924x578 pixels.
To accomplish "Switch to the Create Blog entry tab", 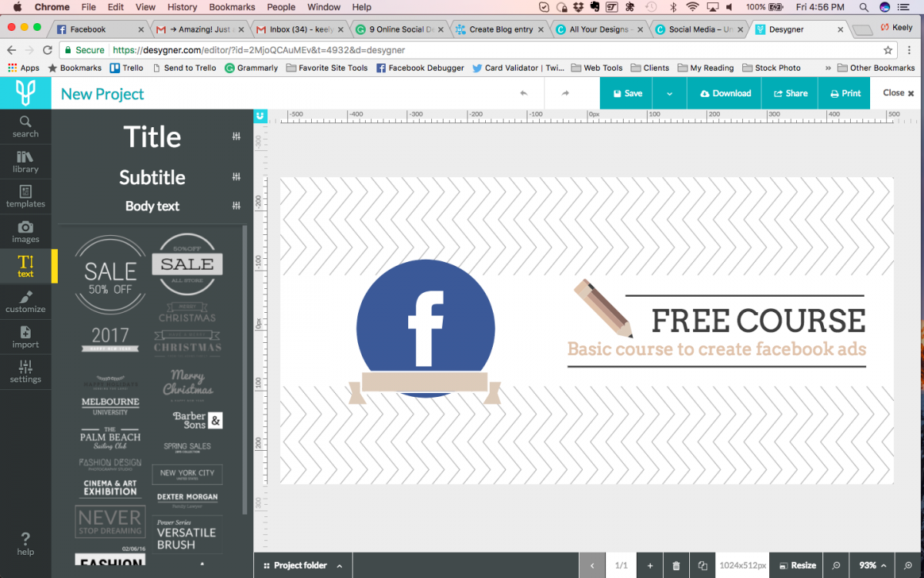I will [x=500, y=29].
